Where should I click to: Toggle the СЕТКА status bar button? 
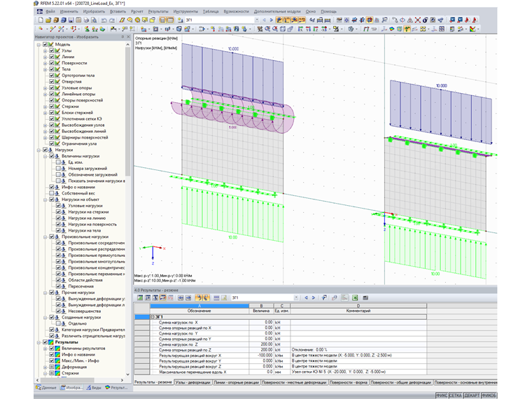tap(455, 395)
